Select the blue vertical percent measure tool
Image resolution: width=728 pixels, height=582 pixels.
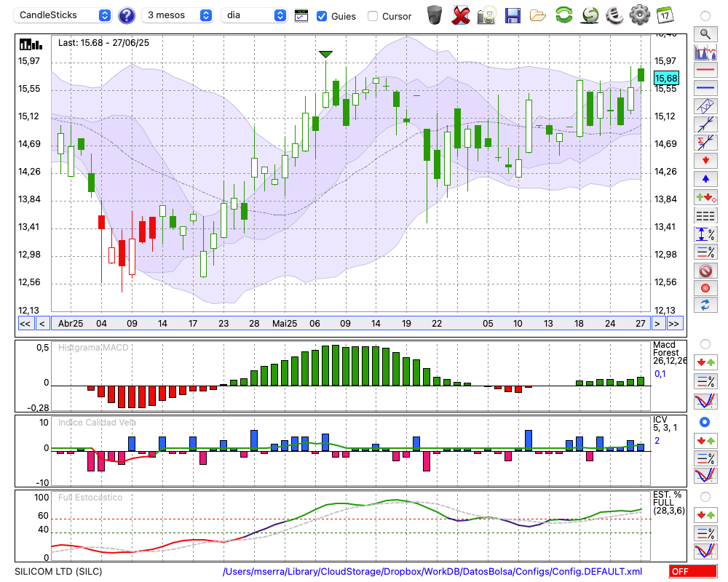(x=705, y=234)
